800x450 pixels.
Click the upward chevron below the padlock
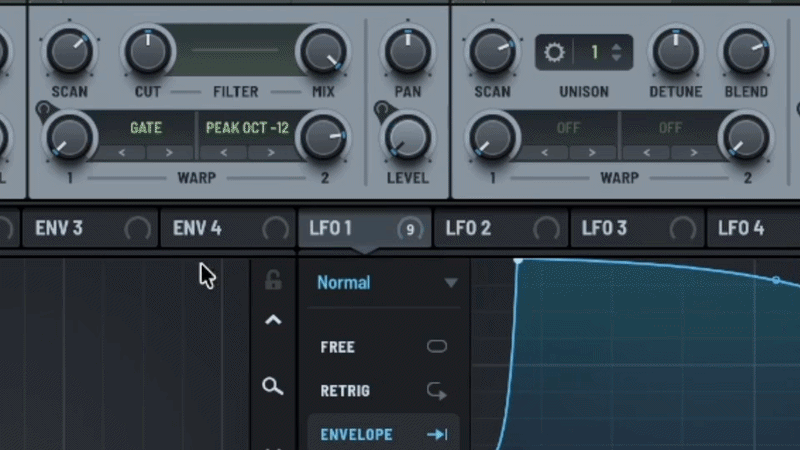pos(273,320)
